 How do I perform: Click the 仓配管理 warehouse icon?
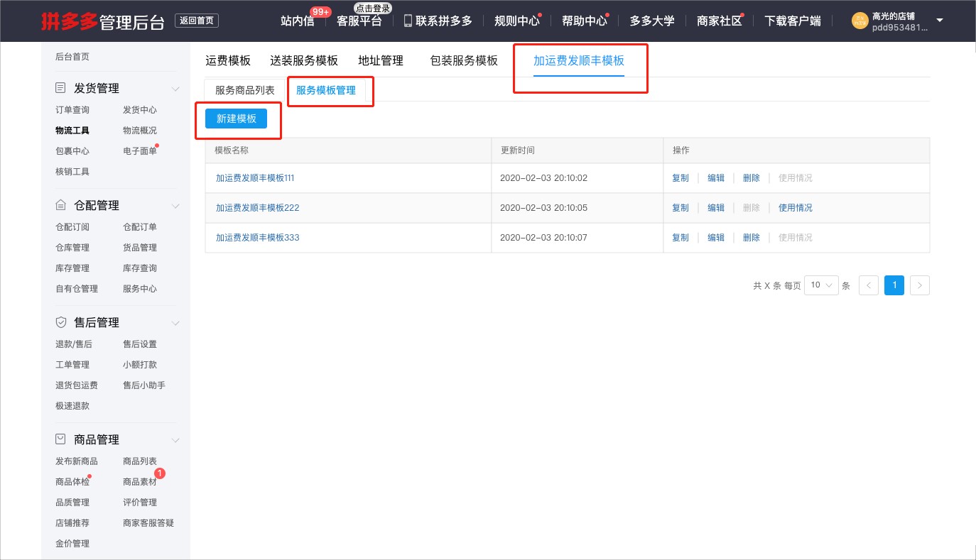pos(61,205)
